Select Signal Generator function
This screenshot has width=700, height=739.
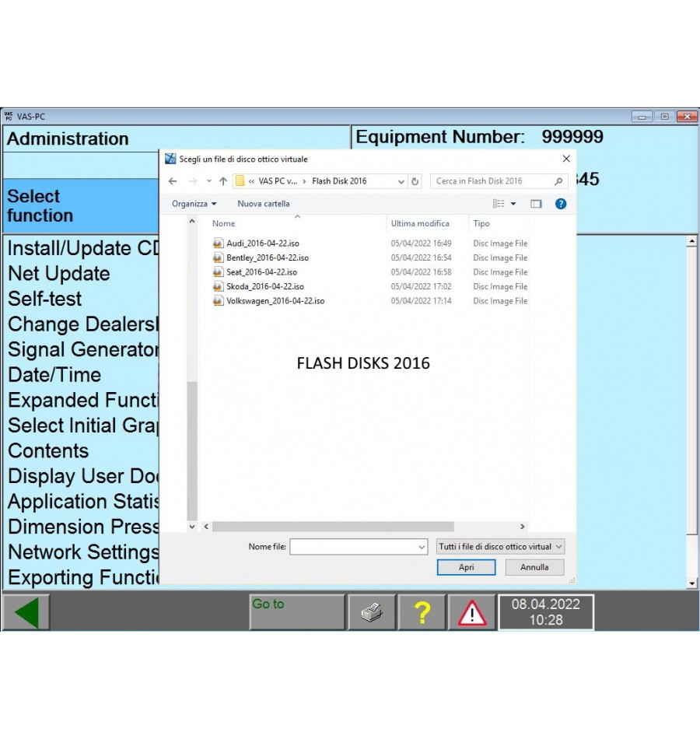83,349
